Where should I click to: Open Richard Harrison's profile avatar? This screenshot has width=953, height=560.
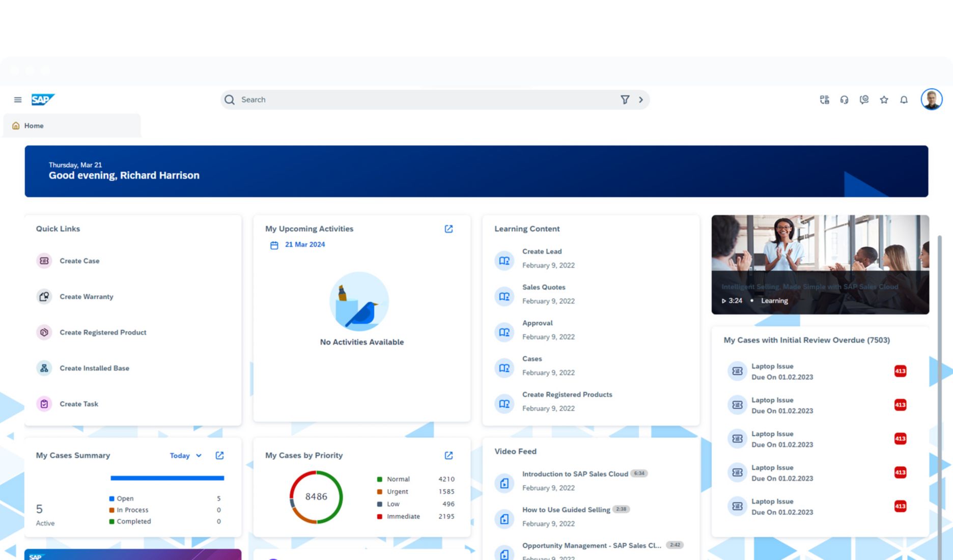[x=931, y=99]
